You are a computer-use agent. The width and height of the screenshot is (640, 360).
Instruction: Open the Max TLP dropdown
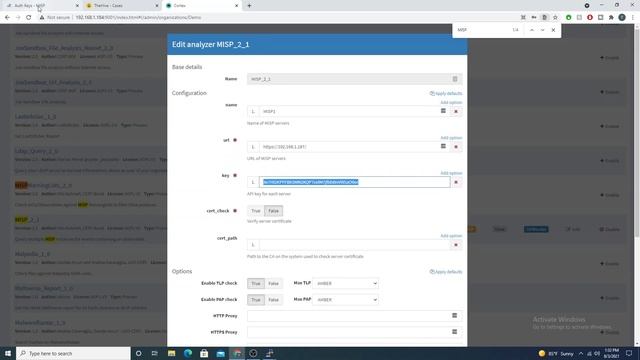pyautogui.click(x=346, y=283)
